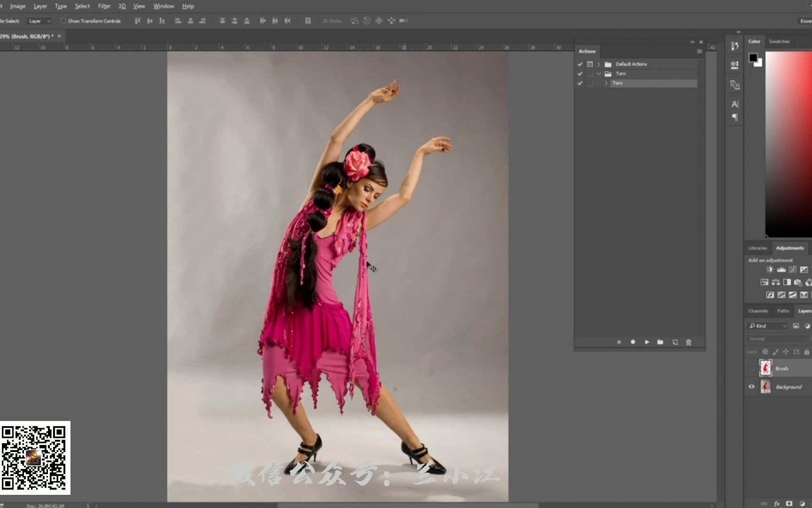812x508 pixels.
Task: Open the Image menu
Action: [x=18, y=6]
